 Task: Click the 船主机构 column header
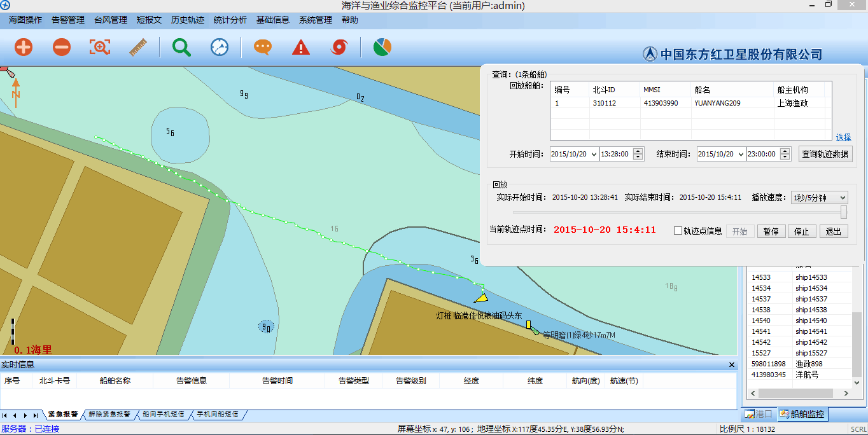coord(799,90)
